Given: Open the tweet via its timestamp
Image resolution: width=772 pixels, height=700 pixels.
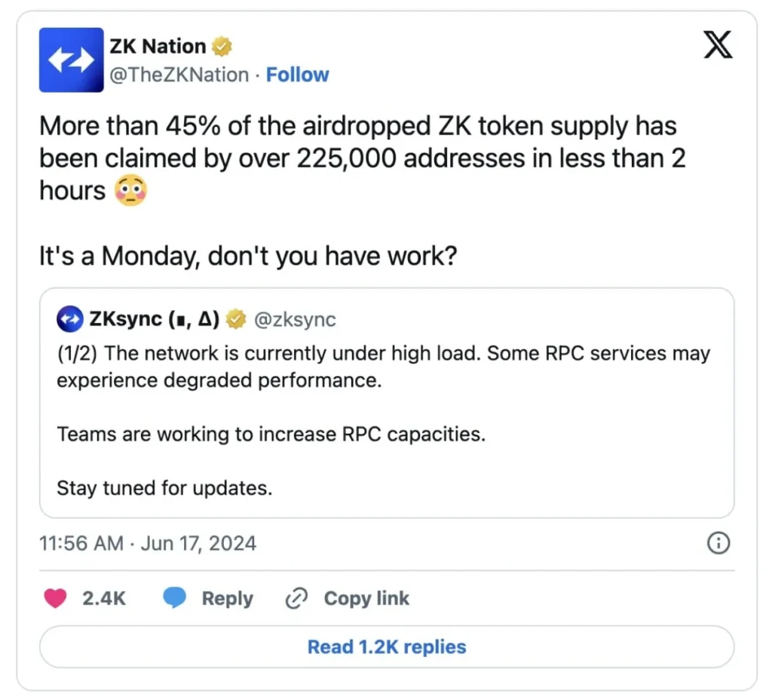Looking at the screenshot, I should (147, 543).
